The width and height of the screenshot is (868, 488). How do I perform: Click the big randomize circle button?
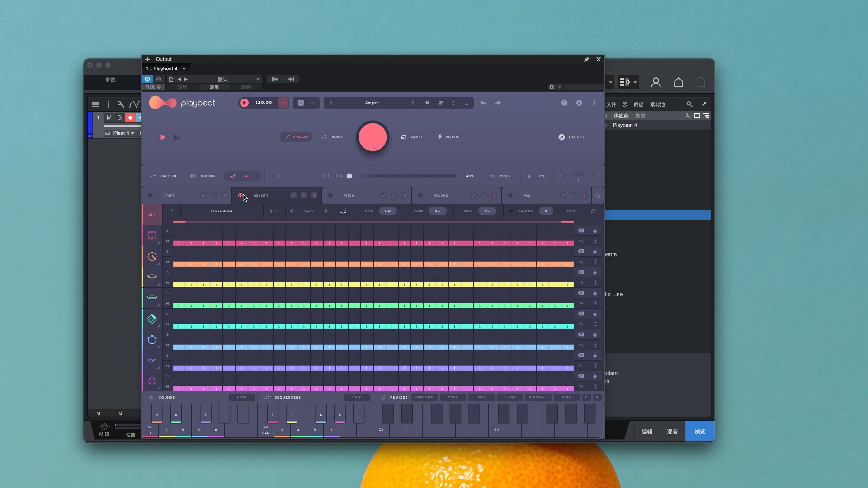pos(373,137)
